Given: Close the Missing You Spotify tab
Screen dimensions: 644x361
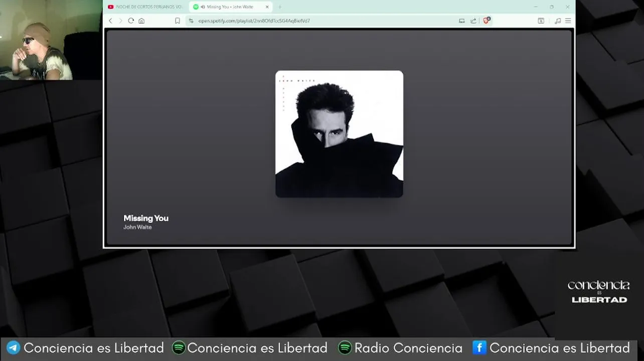Looking at the screenshot, I should [x=267, y=7].
